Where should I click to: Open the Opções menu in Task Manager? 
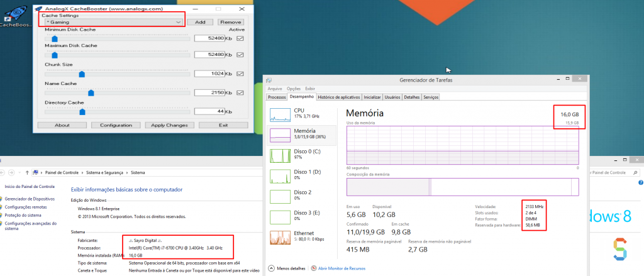[294, 88]
